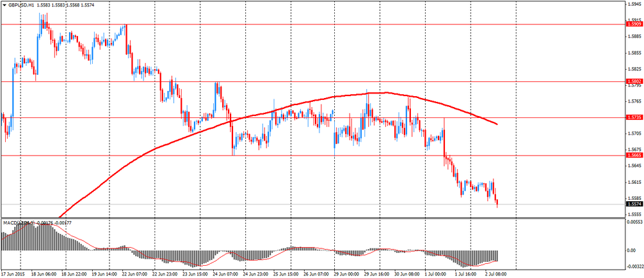644x278 pixels.
Task: Click the 1.5945 value on price scale
Action: (x=633, y=4)
